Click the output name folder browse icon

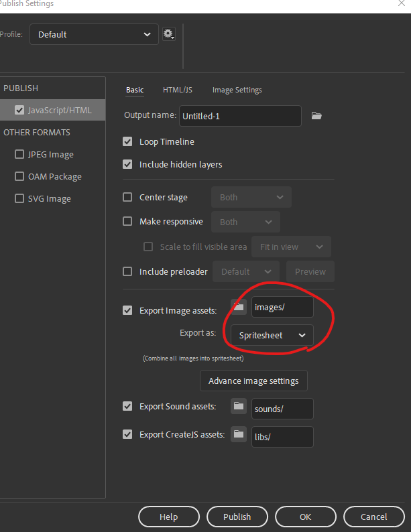click(316, 116)
